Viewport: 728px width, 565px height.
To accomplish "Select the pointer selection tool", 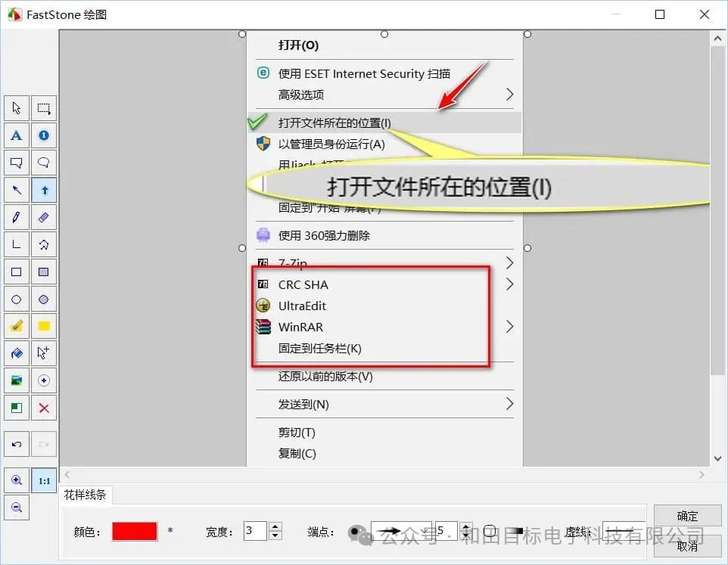I will (17, 108).
